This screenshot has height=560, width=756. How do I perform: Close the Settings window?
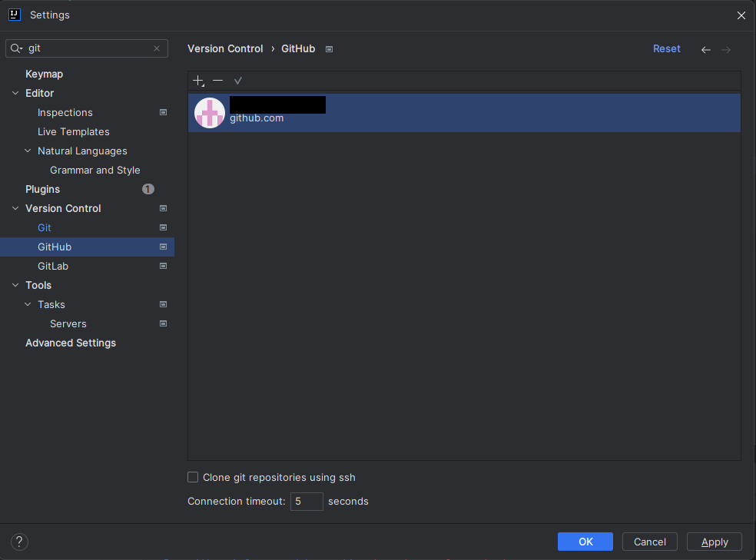pos(741,15)
